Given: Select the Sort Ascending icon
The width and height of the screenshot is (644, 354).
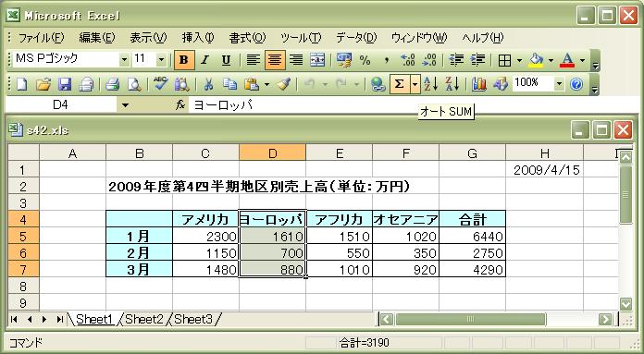Looking at the screenshot, I should click(x=431, y=84).
